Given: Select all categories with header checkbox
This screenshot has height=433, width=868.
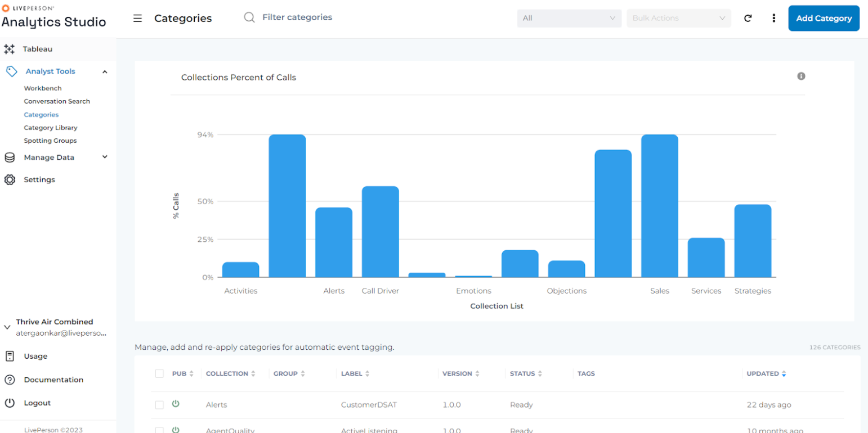Looking at the screenshot, I should (x=159, y=373).
